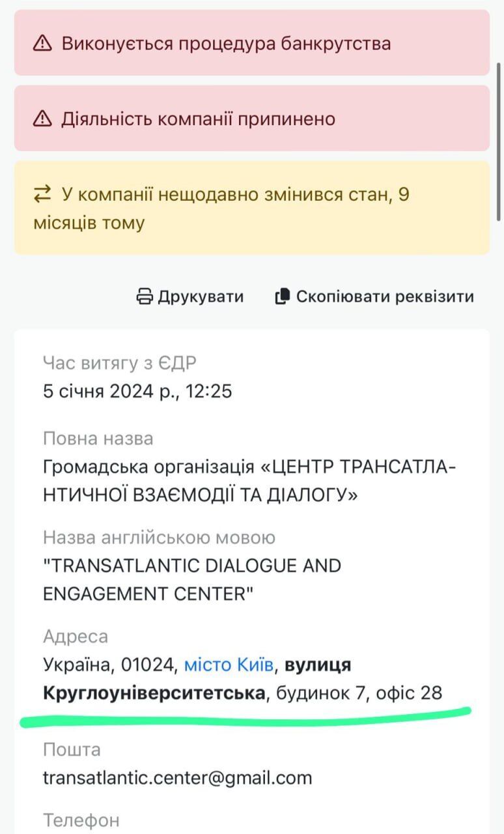Viewport: 504px width, 834px height.
Task: Click the arrows icon in yellow status notice
Action: pos(42,194)
